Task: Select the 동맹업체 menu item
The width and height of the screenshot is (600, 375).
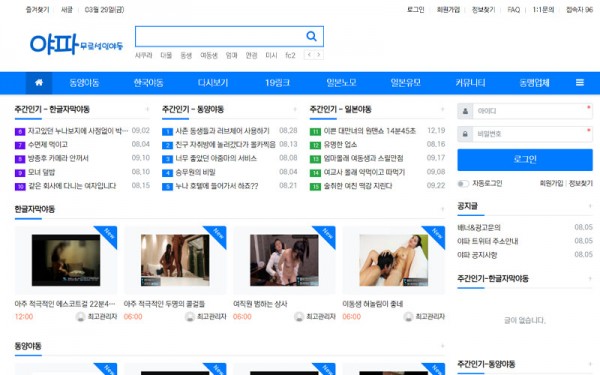Action: pos(534,83)
